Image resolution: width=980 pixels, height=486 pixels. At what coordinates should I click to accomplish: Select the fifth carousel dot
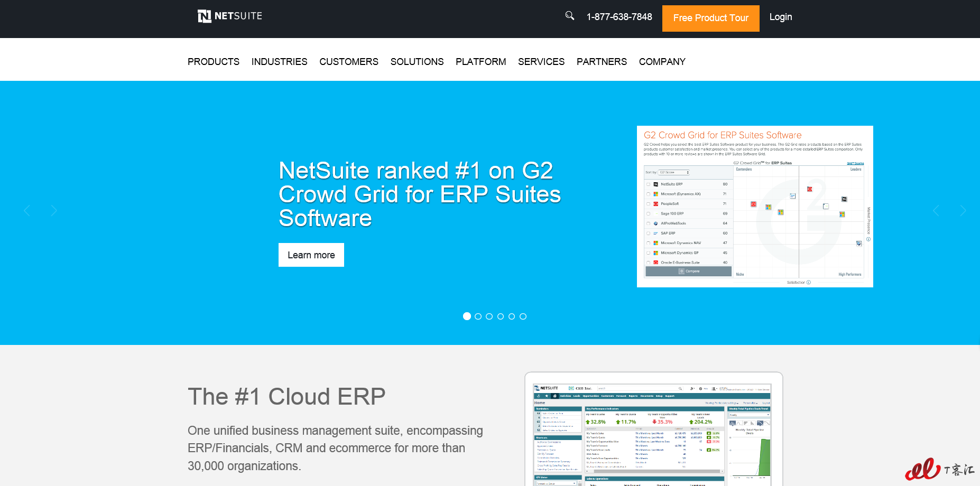coord(512,316)
